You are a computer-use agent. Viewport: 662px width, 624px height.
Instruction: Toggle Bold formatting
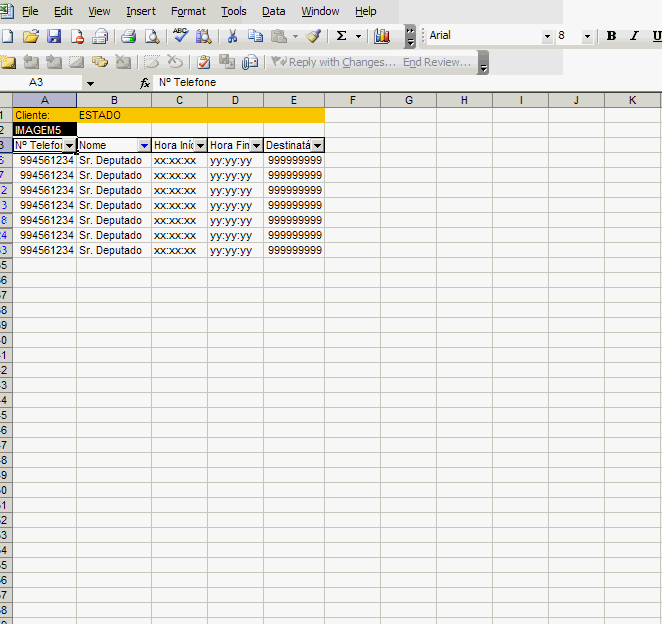(x=611, y=36)
